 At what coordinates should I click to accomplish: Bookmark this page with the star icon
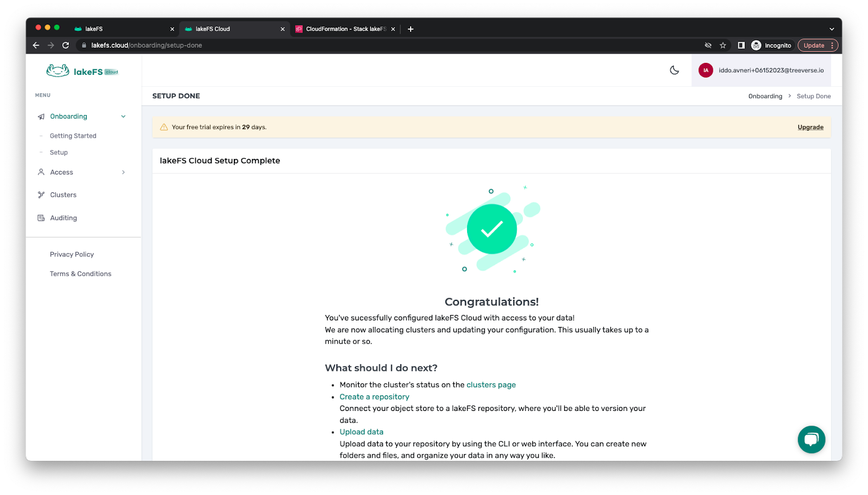pyautogui.click(x=723, y=46)
